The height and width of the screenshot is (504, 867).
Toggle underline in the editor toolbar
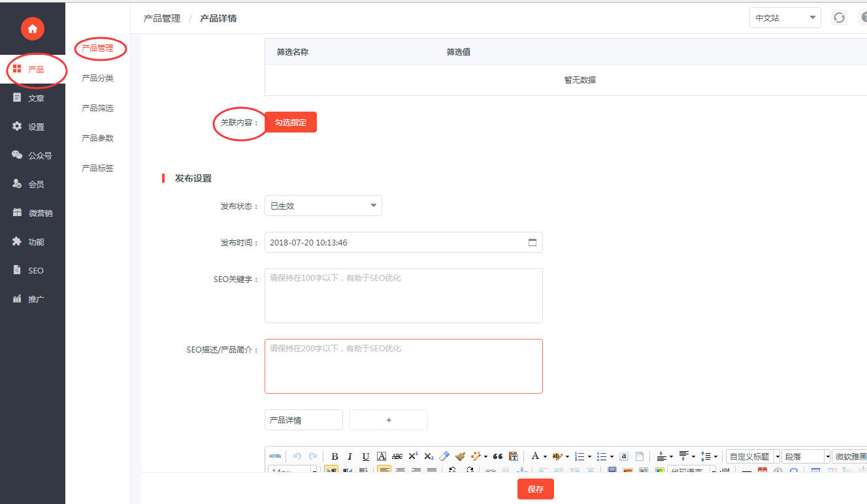click(365, 456)
